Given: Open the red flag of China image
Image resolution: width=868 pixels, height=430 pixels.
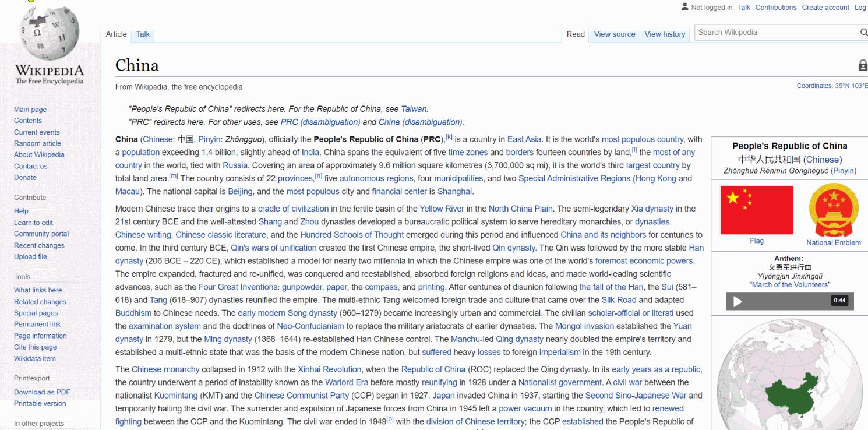Looking at the screenshot, I should (x=757, y=210).
